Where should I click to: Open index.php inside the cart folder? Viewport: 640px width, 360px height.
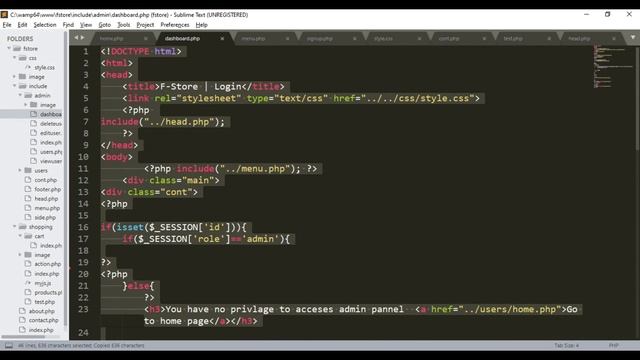click(x=51, y=245)
